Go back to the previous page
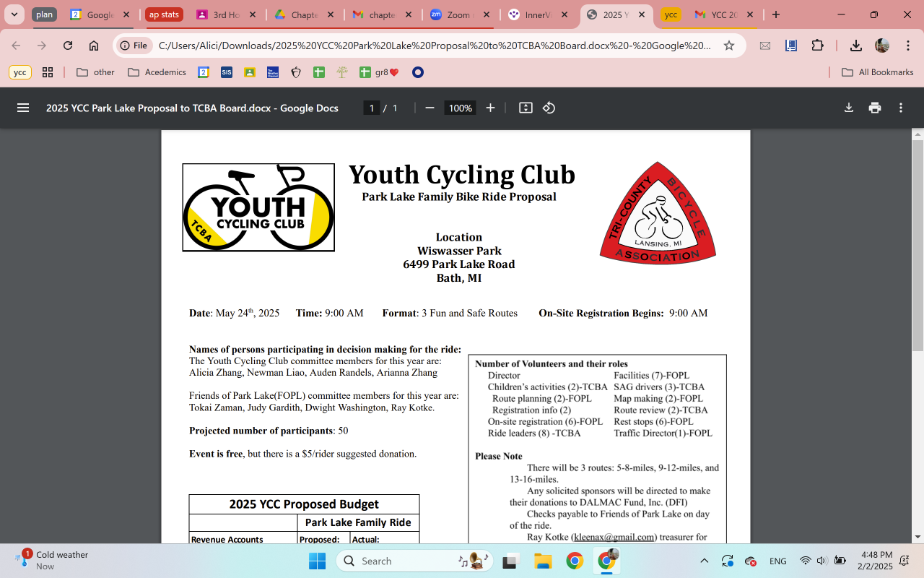Screen dimensions: 924x578 click(17, 46)
